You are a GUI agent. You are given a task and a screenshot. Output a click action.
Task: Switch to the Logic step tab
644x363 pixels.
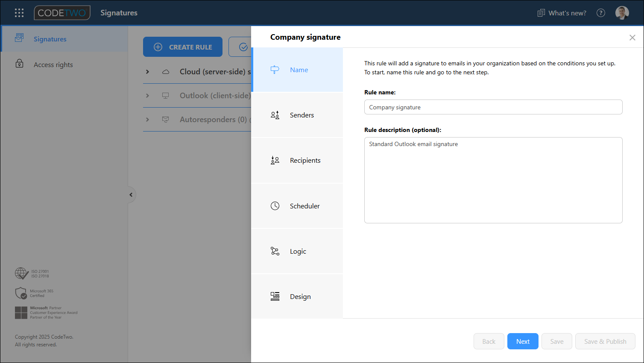297,251
